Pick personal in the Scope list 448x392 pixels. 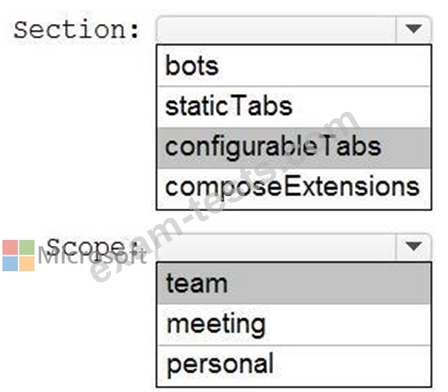[294, 365]
